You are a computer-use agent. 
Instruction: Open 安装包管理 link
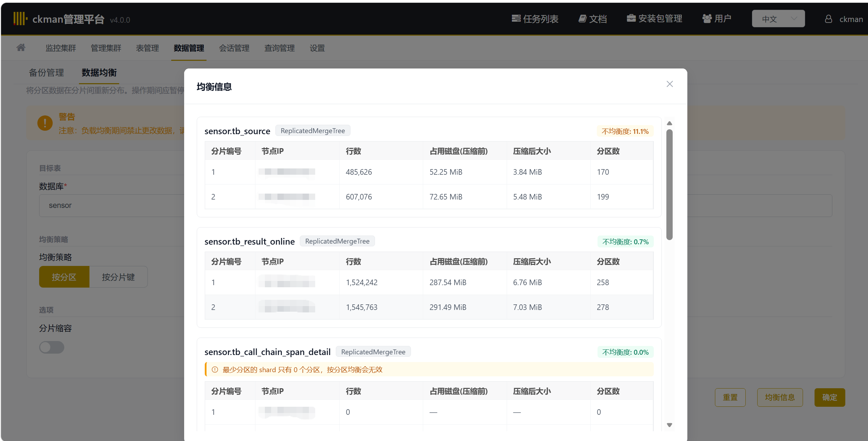660,19
